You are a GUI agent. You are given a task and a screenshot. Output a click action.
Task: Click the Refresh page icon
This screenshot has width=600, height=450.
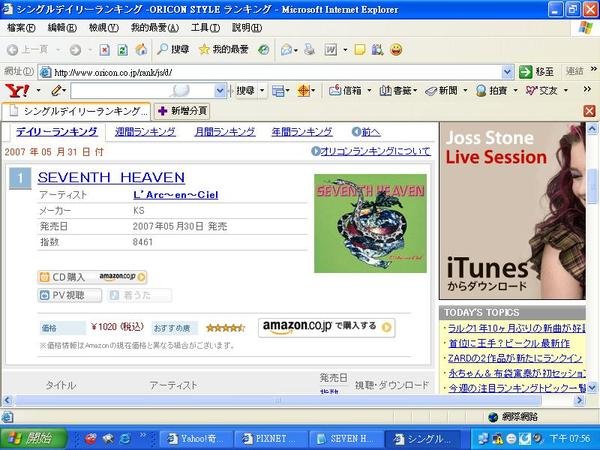coord(122,49)
